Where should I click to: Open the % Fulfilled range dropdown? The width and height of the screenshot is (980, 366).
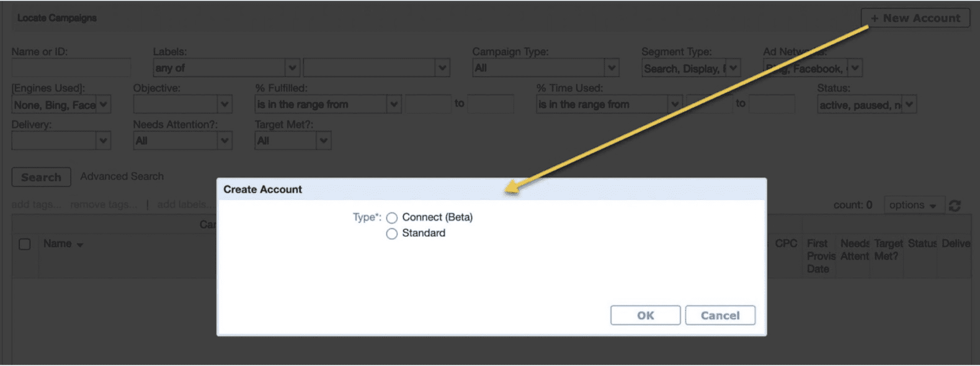(328, 105)
